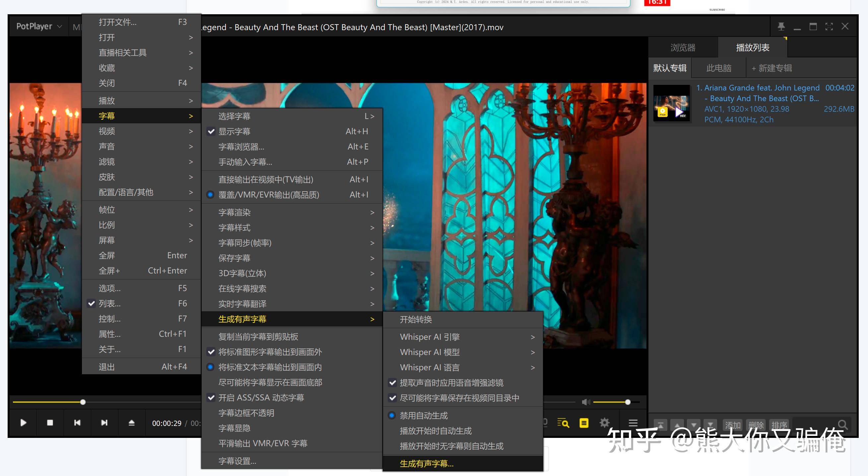
Task: Expand the 在线字幕搜索 submenu
Action: pos(292,288)
